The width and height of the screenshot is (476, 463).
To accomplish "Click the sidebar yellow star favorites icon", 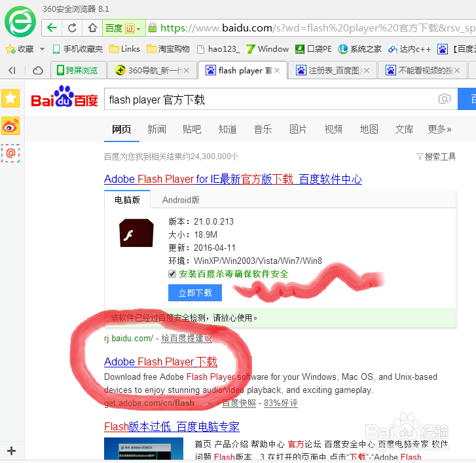I will point(10,98).
